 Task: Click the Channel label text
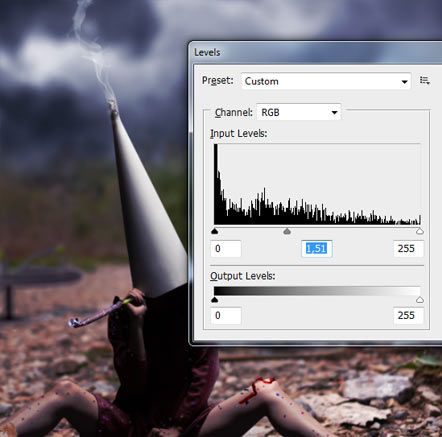point(233,113)
